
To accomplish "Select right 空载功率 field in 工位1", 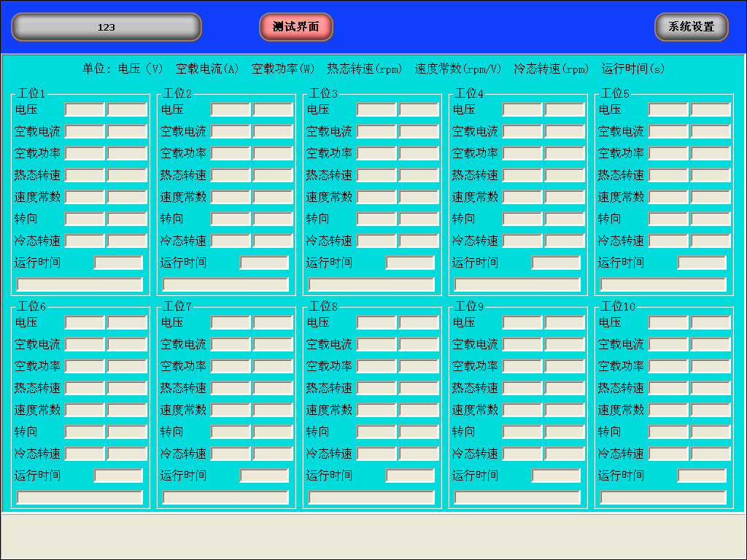I will (127, 153).
